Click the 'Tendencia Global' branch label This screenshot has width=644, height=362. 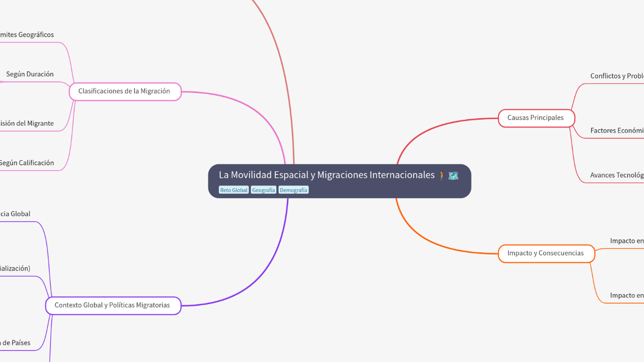[15, 214]
